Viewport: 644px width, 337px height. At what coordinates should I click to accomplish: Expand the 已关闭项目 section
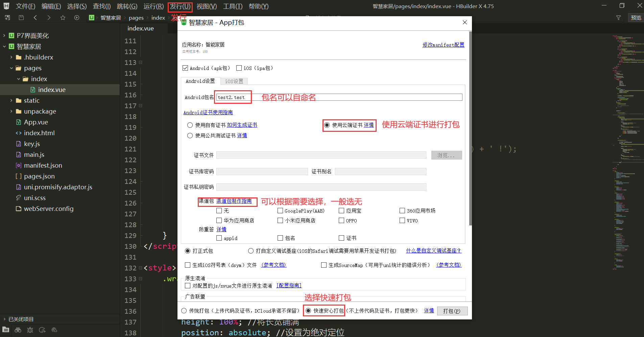coord(4,319)
